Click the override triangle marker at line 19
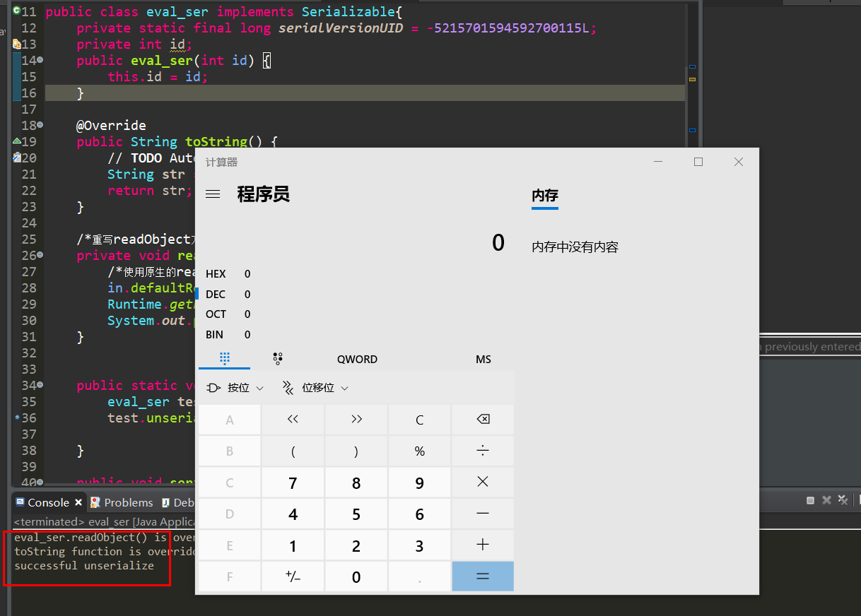The height and width of the screenshot is (616, 861). click(x=17, y=141)
